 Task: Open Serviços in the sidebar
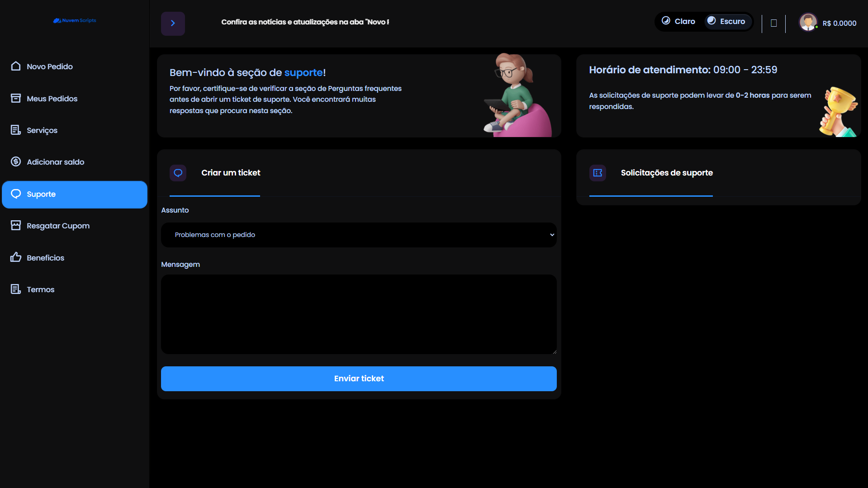tap(42, 130)
